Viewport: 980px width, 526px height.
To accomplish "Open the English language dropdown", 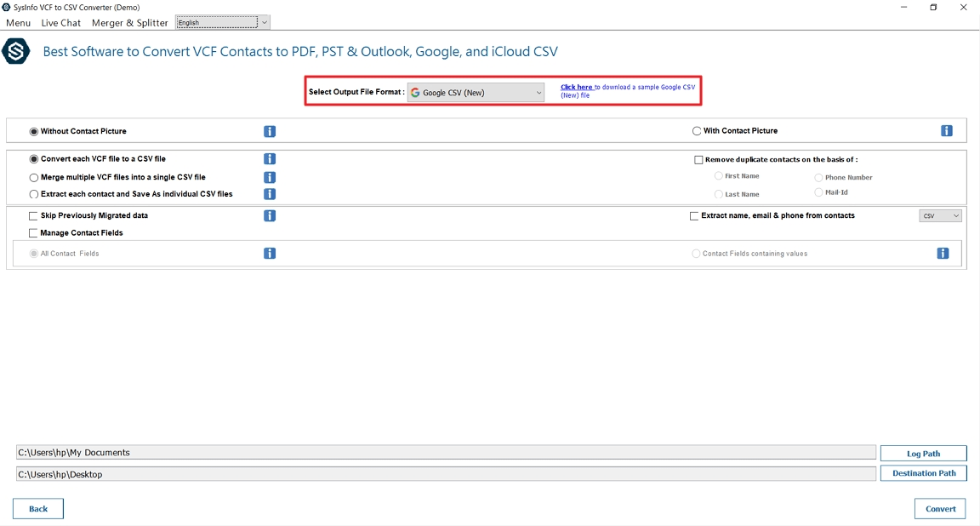I will pyautogui.click(x=223, y=22).
